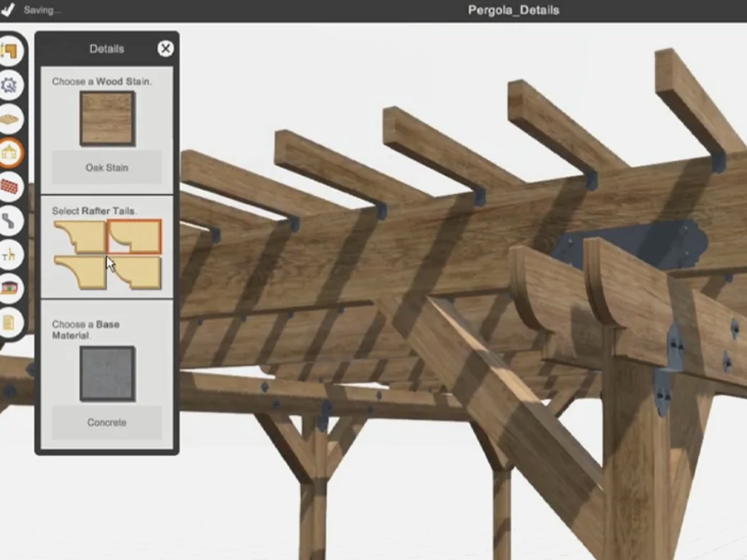This screenshot has height=560, width=747.
Task: Choose the bottom-right rafter tail profile
Action: tap(134, 272)
